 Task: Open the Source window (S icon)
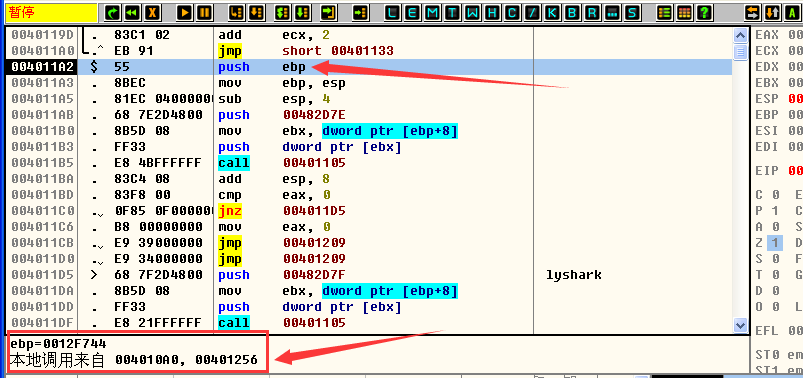coord(632,12)
